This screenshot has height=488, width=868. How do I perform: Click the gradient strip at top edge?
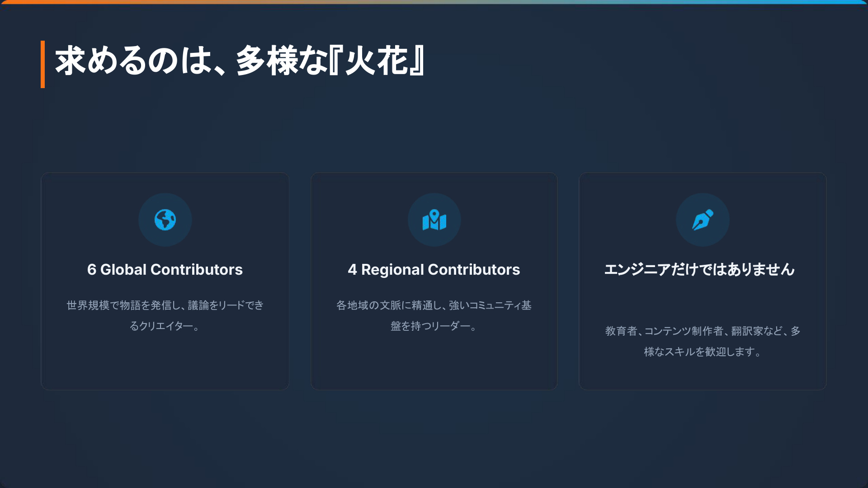pos(434,2)
